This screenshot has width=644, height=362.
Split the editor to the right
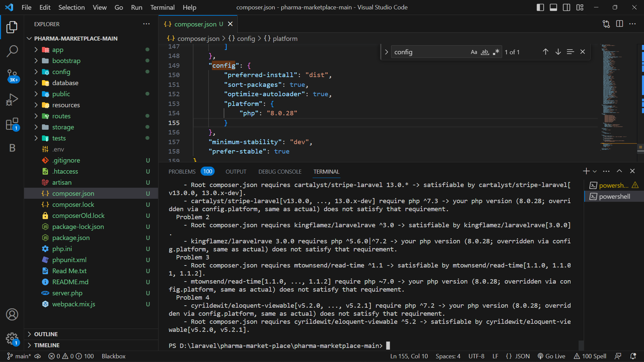pos(620,24)
